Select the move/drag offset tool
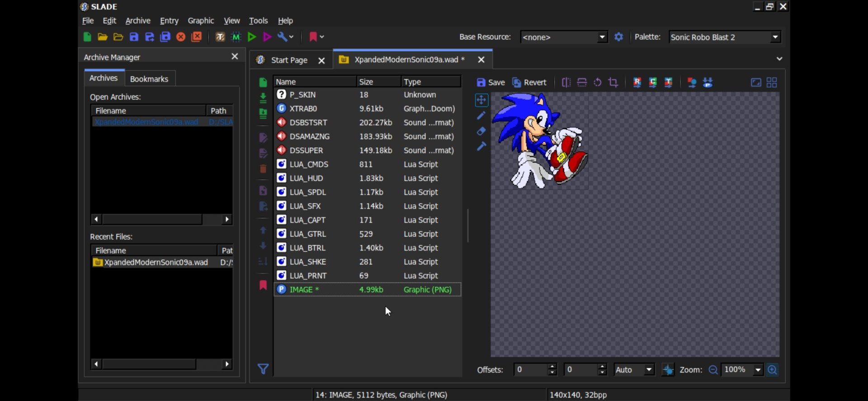The image size is (868, 401). click(481, 100)
